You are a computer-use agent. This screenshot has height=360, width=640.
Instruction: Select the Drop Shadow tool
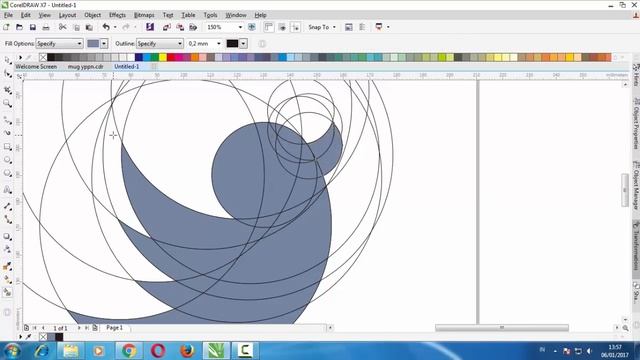coord(7,236)
